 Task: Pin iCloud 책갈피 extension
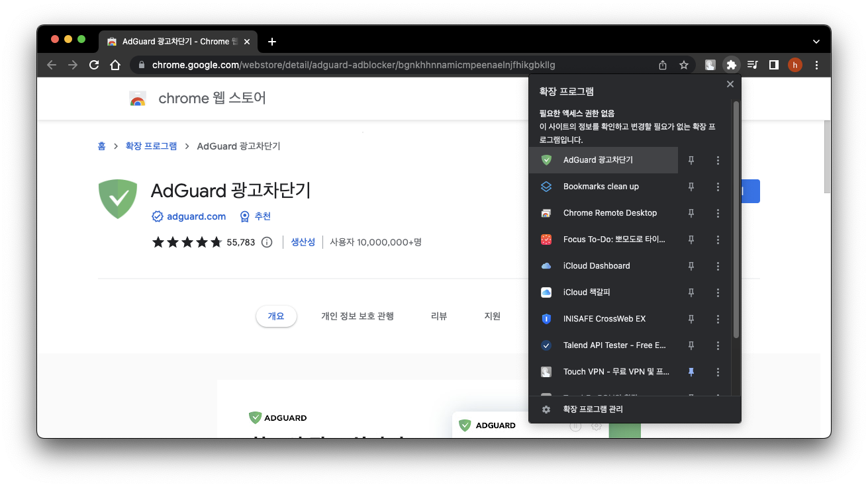(x=691, y=292)
